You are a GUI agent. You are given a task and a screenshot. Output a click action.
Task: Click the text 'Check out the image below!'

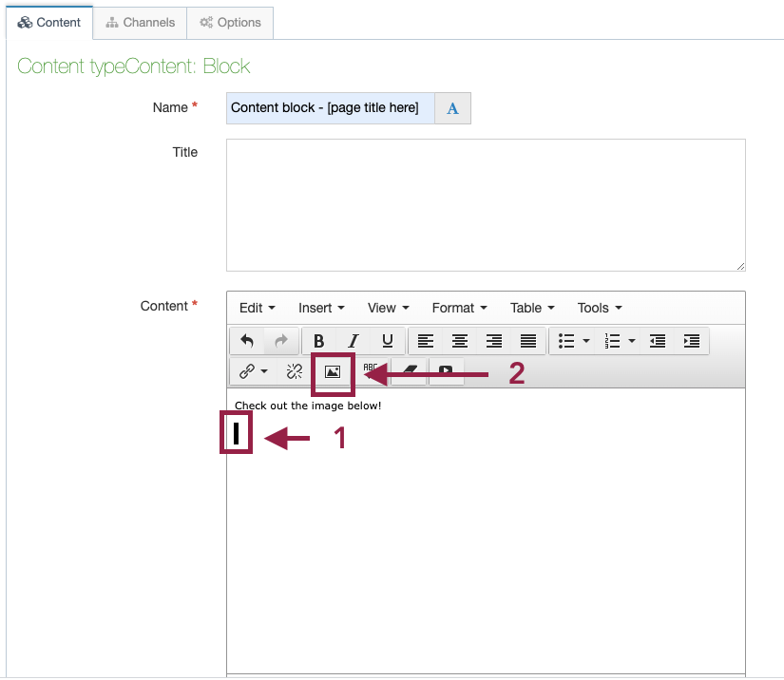308,406
